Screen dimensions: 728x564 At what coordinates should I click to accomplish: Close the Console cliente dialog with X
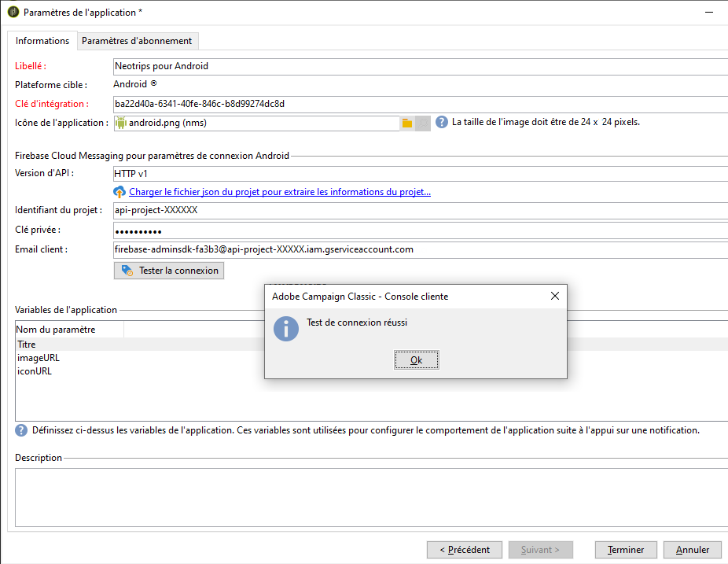click(x=555, y=296)
